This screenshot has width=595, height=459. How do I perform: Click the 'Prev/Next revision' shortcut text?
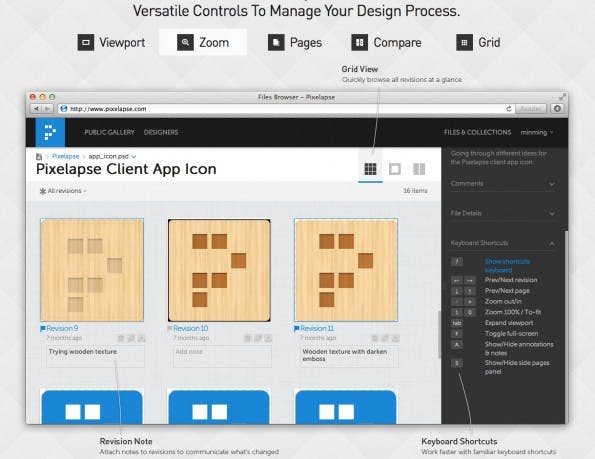[x=511, y=280]
